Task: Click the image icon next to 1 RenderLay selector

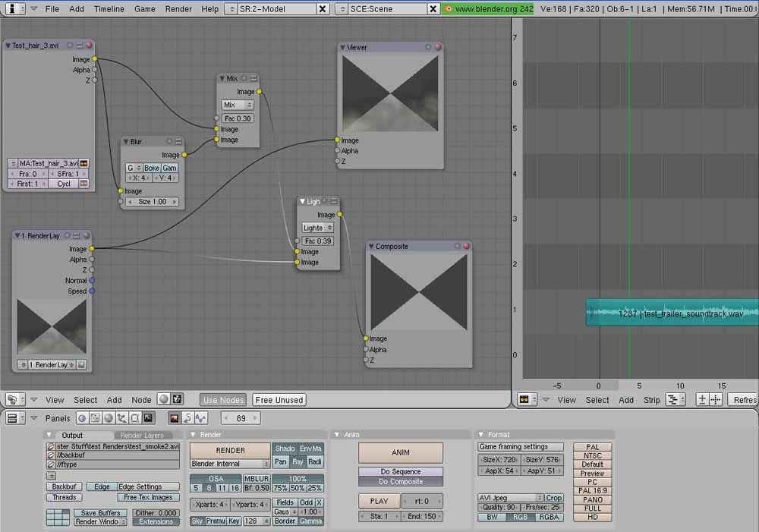Action: coord(81,364)
